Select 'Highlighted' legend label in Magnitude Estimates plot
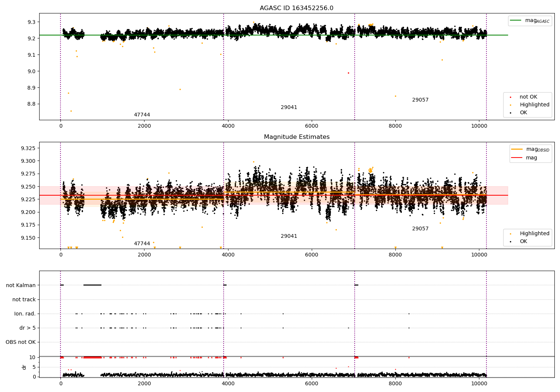The image size is (560, 392). point(535,234)
